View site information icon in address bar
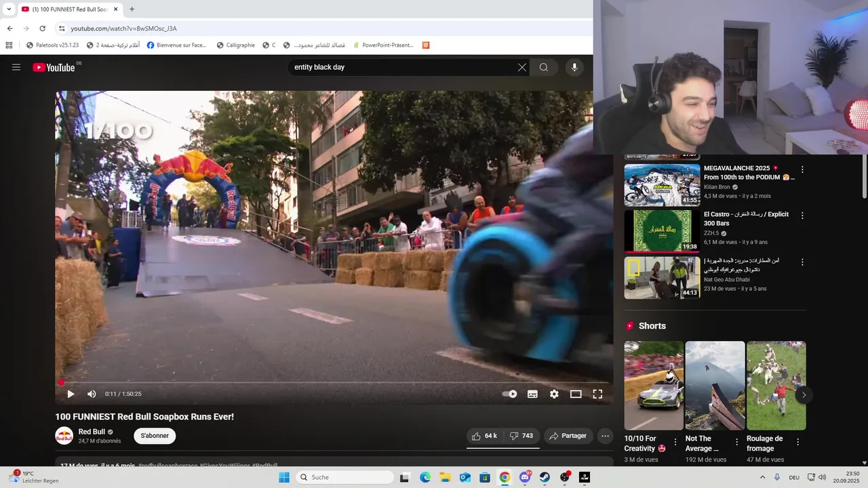868x488 pixels. (x=62, y=28)
